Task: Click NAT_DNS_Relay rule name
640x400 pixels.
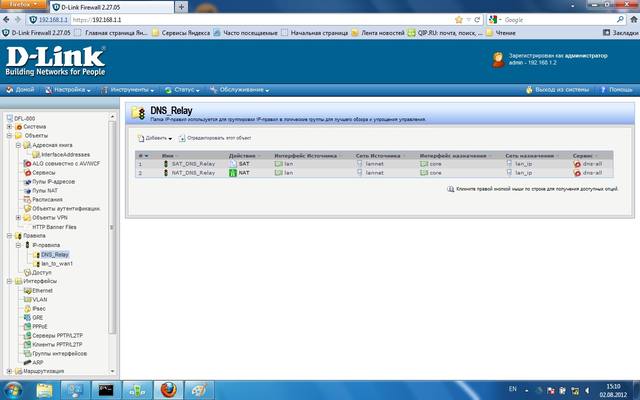Action: pos(193,173)
